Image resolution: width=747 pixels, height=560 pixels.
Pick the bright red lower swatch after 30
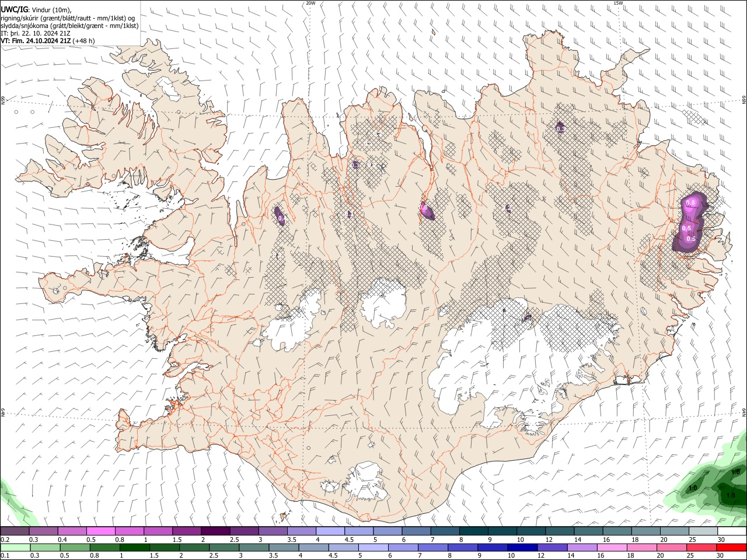pos(731,547)
